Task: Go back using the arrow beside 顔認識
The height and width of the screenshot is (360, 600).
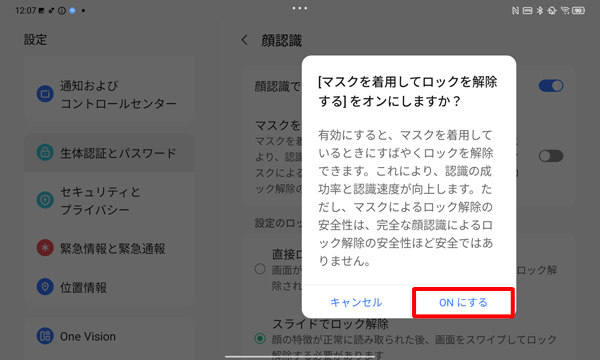Action: [245, 40]
